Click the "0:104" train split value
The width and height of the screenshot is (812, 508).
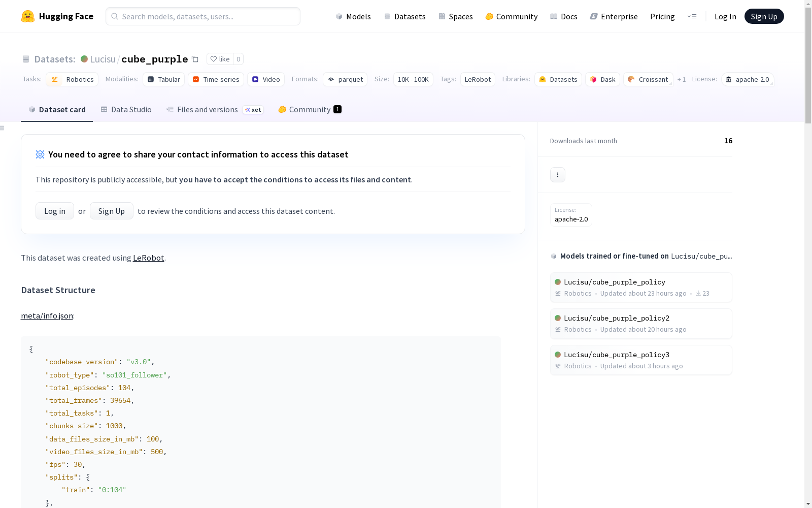112,490
